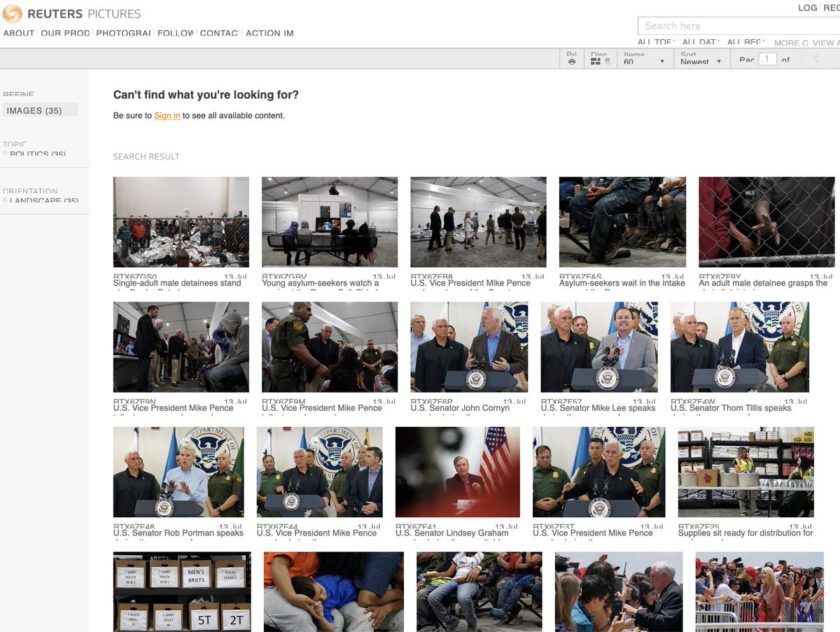Open thumbnail RTX6ZFB8 Pence touring tent facility

[x=478, y=222]
